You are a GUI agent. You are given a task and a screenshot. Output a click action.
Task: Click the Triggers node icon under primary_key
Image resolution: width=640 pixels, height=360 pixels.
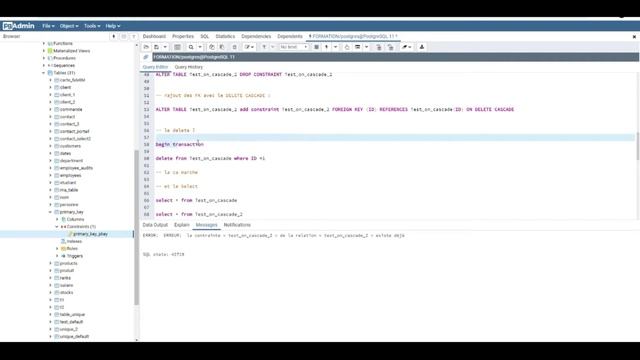click(63, 256)
